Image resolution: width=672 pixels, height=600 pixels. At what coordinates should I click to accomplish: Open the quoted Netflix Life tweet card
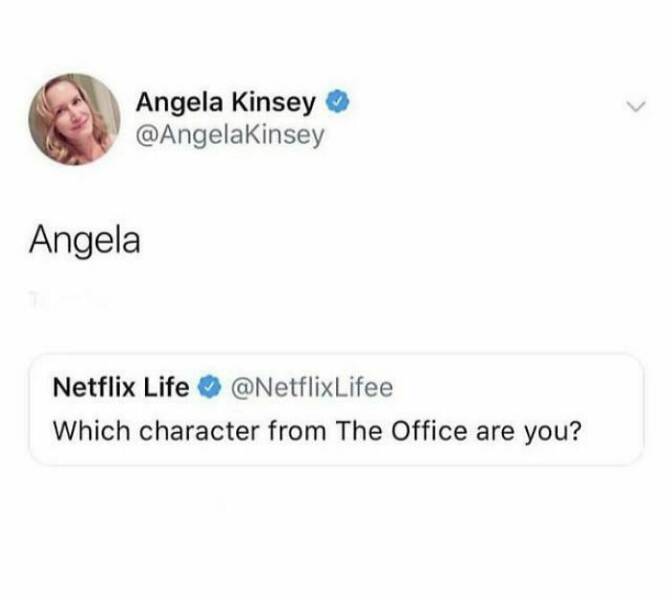336,410
